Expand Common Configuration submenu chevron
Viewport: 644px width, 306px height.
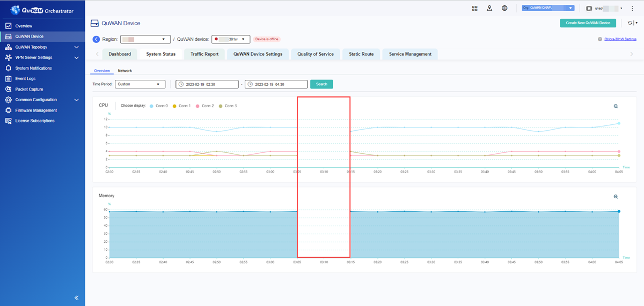click(x=76, y=100)
